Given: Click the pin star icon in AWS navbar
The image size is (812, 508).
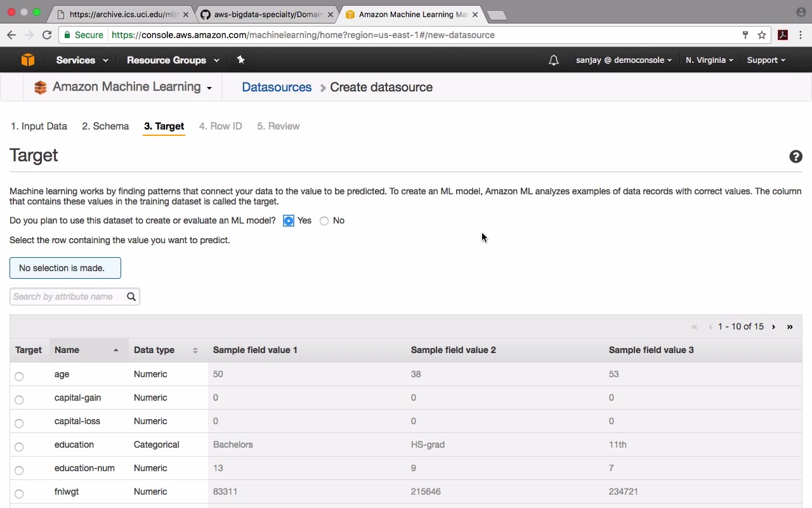Looking at the screenshot, I should [x=240, y=60].
